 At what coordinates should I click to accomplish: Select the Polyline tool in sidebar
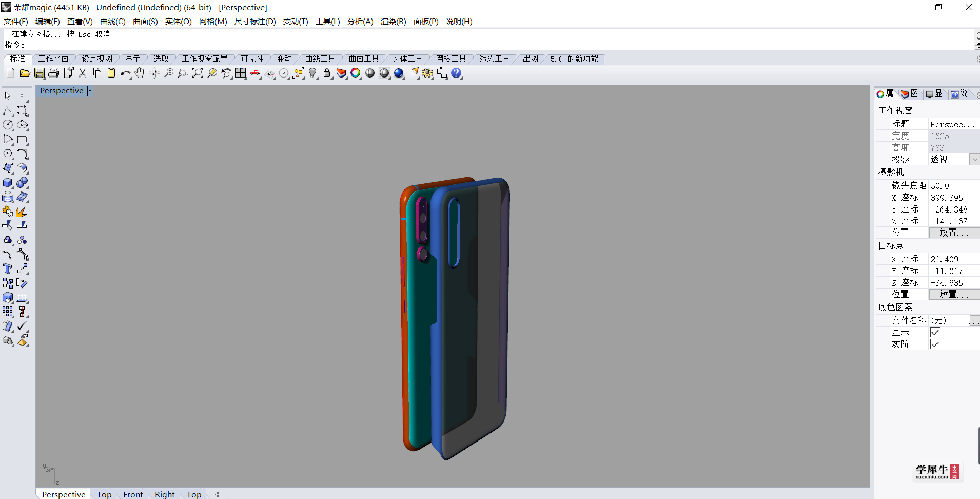click(8, 110)
